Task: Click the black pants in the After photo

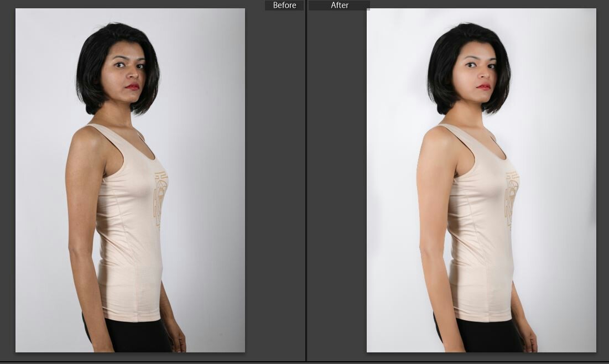Action: tap(481, 337)
